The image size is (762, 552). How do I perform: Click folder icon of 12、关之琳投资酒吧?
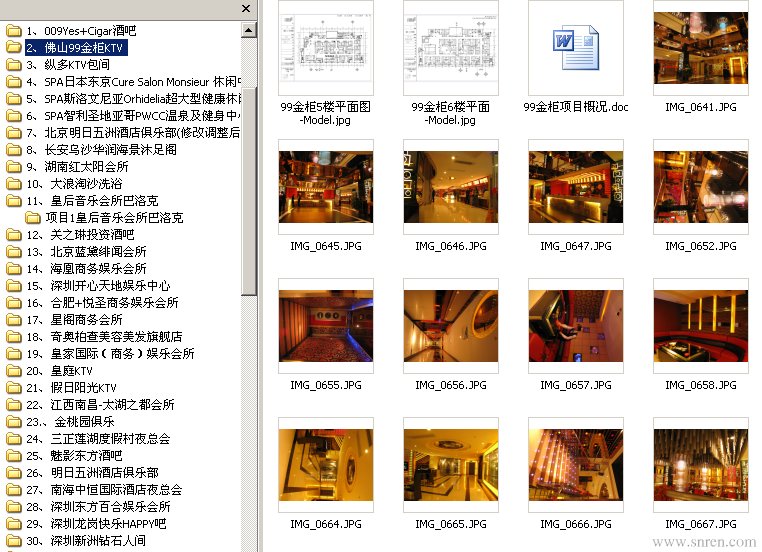[14, 235]
